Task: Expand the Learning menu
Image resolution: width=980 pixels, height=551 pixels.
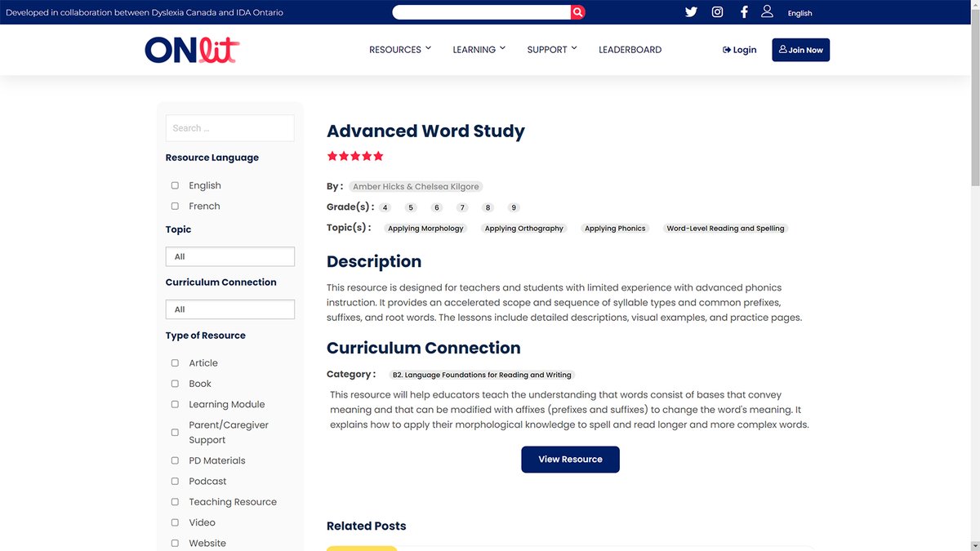Action: pyautogui.click(x=479, y=50)
